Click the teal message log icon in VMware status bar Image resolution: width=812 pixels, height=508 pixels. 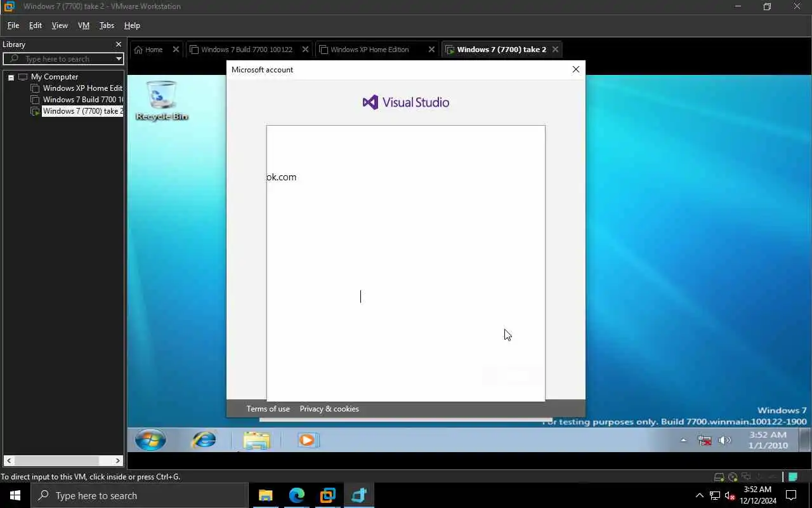pos(793,477)
